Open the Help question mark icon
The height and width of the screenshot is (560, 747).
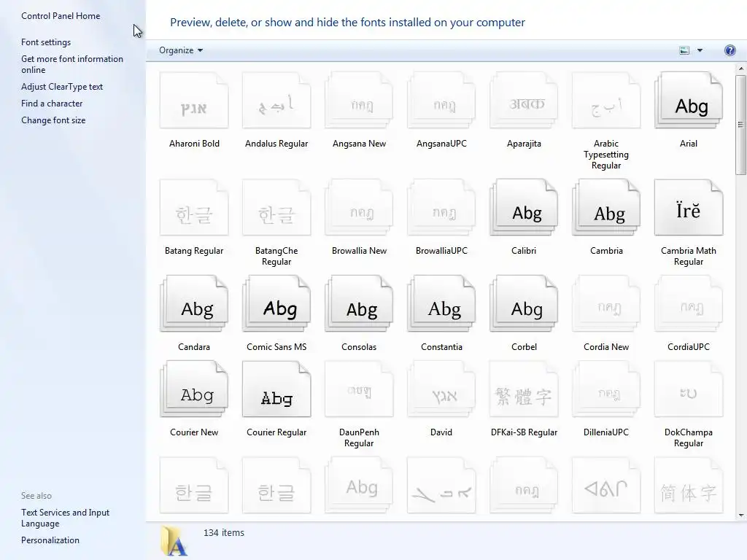(x=729, y=50)
